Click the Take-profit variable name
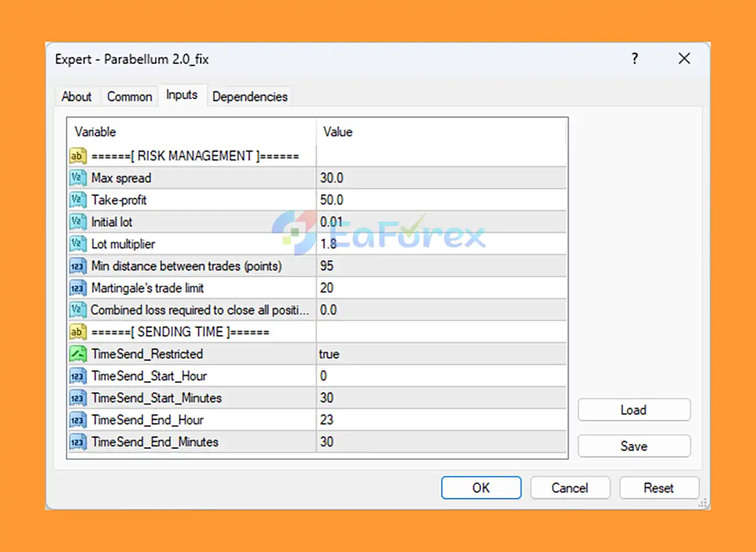The image size is (756, 552). coord(119,200)
